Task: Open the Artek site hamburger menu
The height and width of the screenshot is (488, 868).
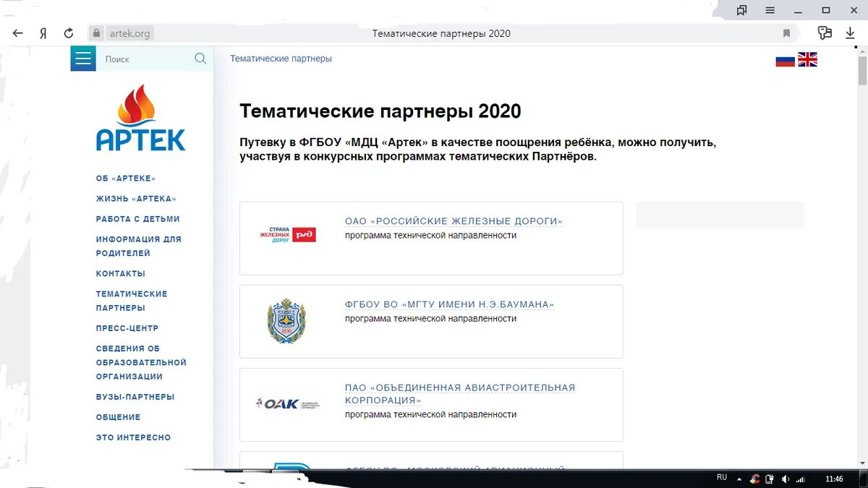Action: click(x=83, y=59)
